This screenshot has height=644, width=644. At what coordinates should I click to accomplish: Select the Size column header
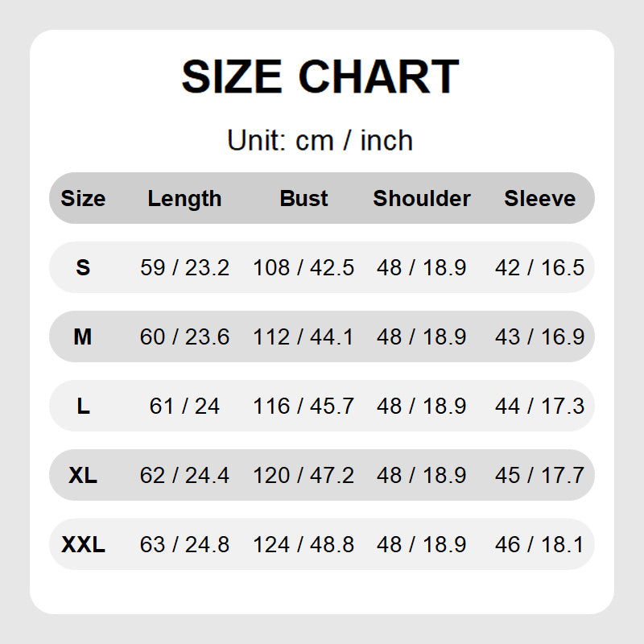coord(83,199)
